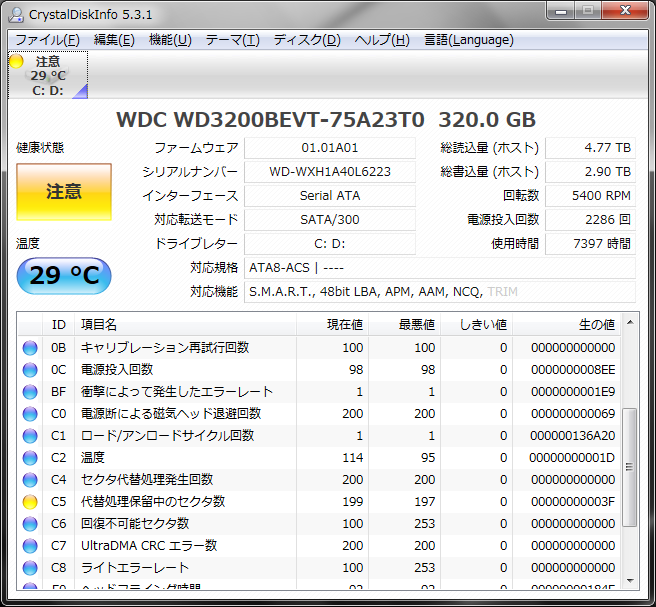Click status dot for C6 回復不可能セクタ数

(30, 524)
